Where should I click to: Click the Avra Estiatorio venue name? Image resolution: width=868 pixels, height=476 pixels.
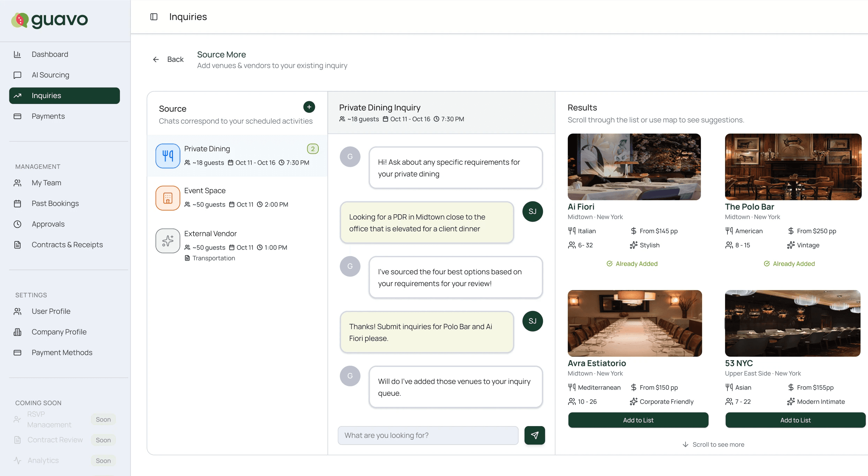coord(597,363)
